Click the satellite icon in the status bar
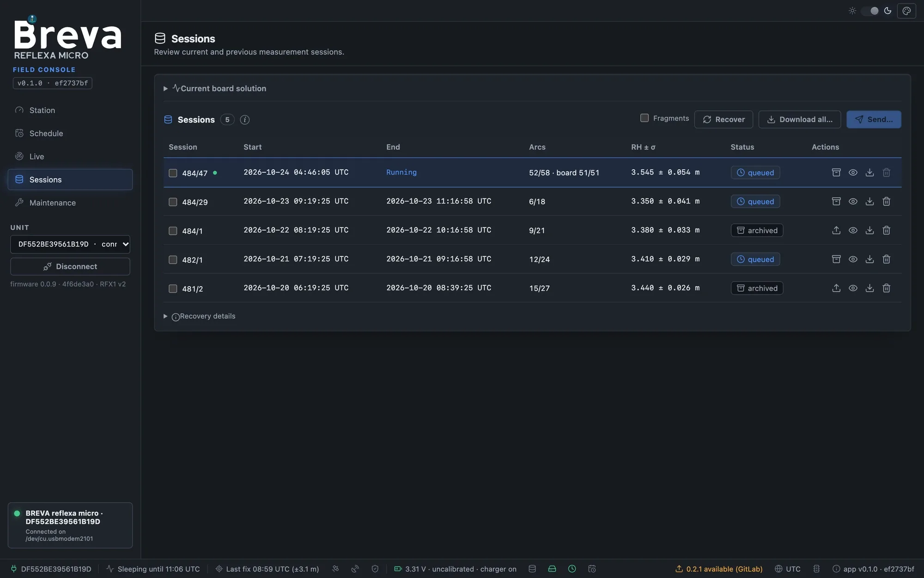This screenshot has height=578, width=924. [335, 569]
